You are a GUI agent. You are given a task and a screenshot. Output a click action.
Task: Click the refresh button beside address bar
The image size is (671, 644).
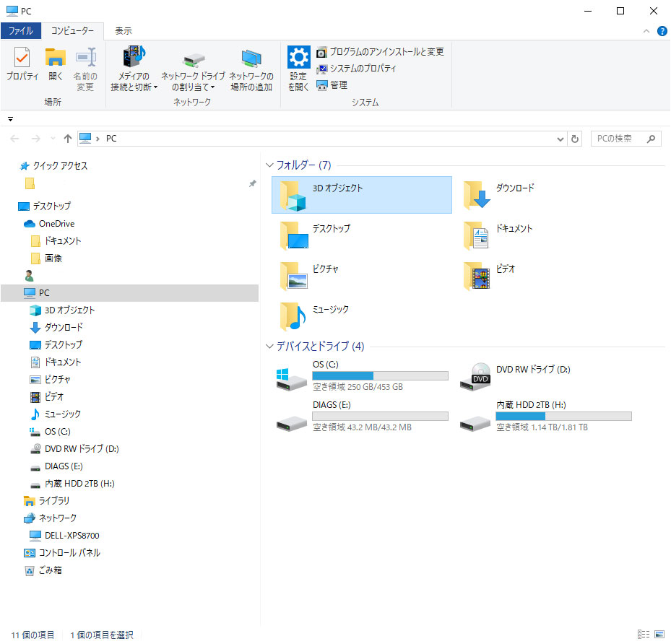coord(575,139)
